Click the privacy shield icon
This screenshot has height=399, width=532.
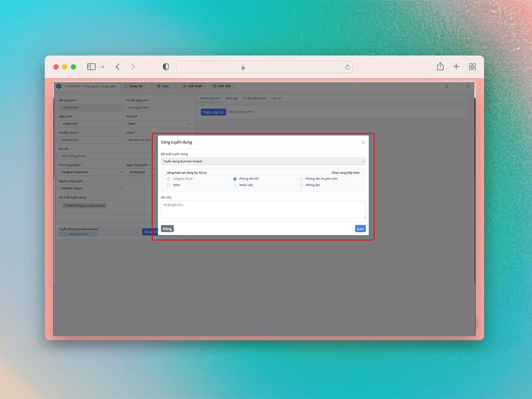point(166,66)
